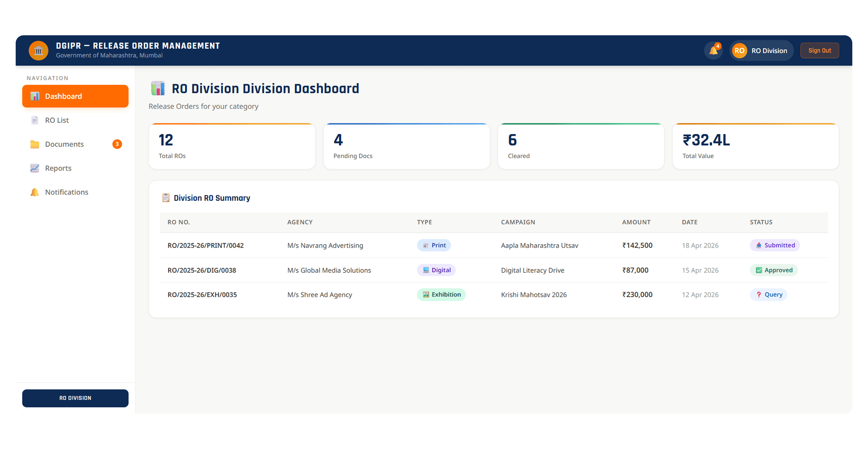The image size is (868, 449).
Task: Click the Sign Out button
Action: tap(820, 51)
